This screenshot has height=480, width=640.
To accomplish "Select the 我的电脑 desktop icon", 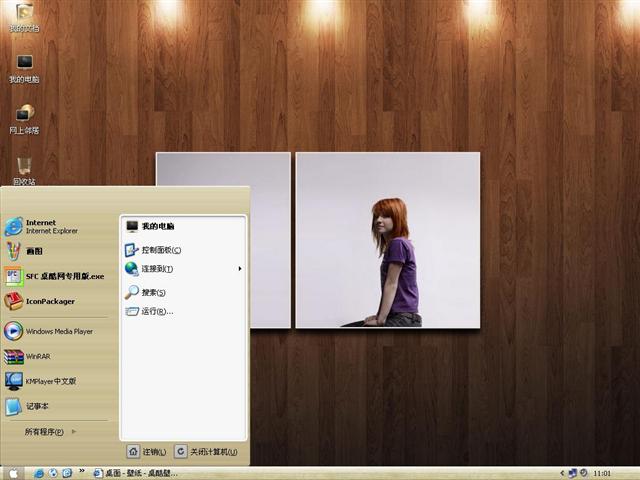I will pyautogui.click(x=24, y=69).
